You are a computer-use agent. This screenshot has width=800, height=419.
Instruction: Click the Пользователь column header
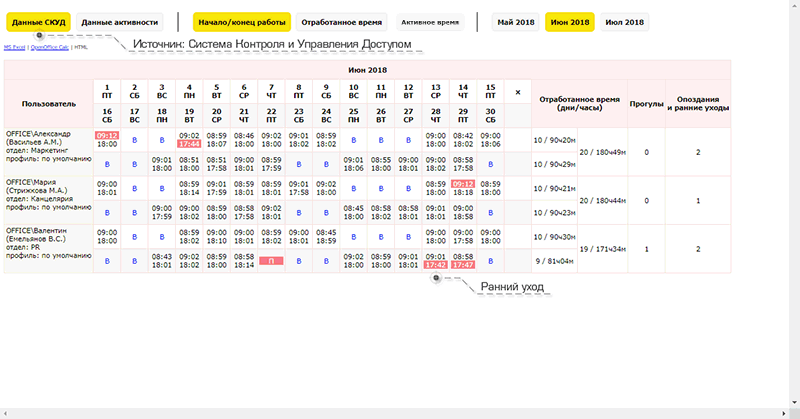click(48, 103)
